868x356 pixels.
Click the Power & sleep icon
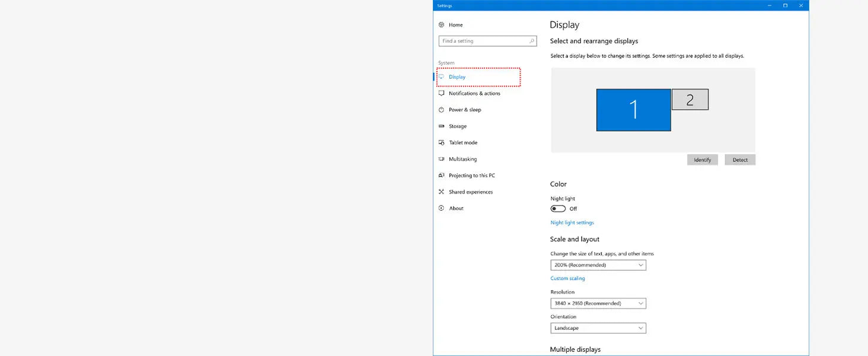[441, 110]
